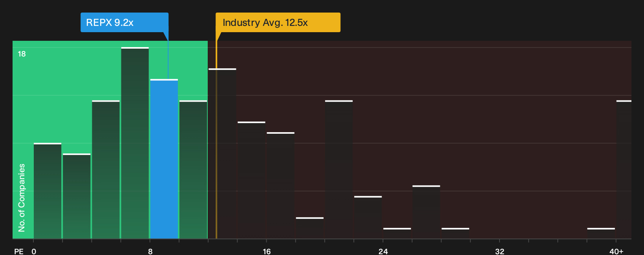Select the blue highlighted REPX histogram bar
Screen dimensions: 644x255
[164, 159]
